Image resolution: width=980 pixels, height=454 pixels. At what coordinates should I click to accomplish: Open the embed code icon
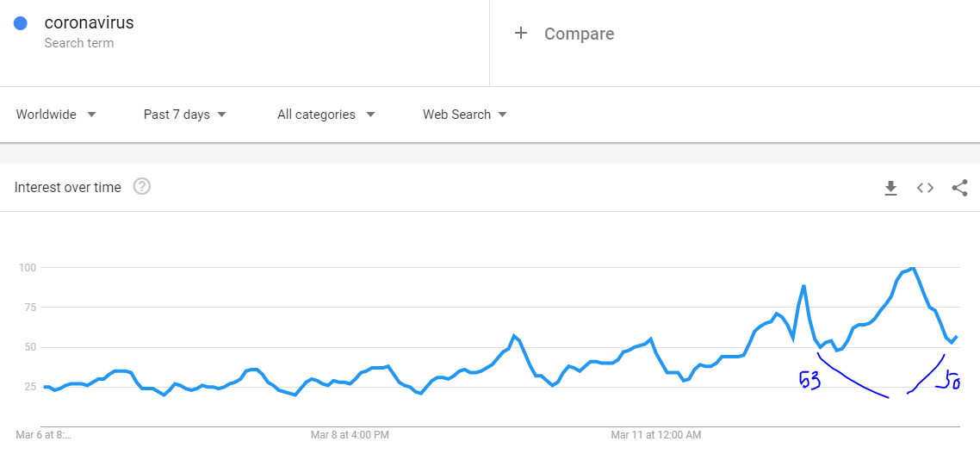click(925, 188)
